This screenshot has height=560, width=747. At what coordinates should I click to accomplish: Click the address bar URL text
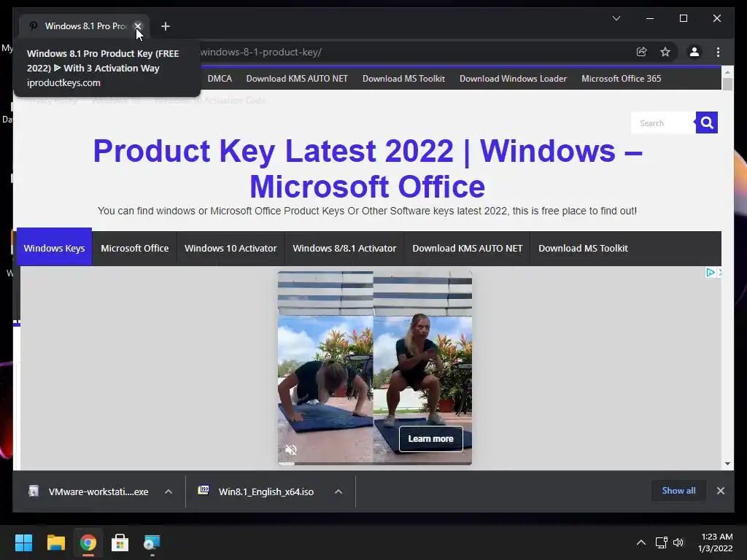(x=260, y=52)
